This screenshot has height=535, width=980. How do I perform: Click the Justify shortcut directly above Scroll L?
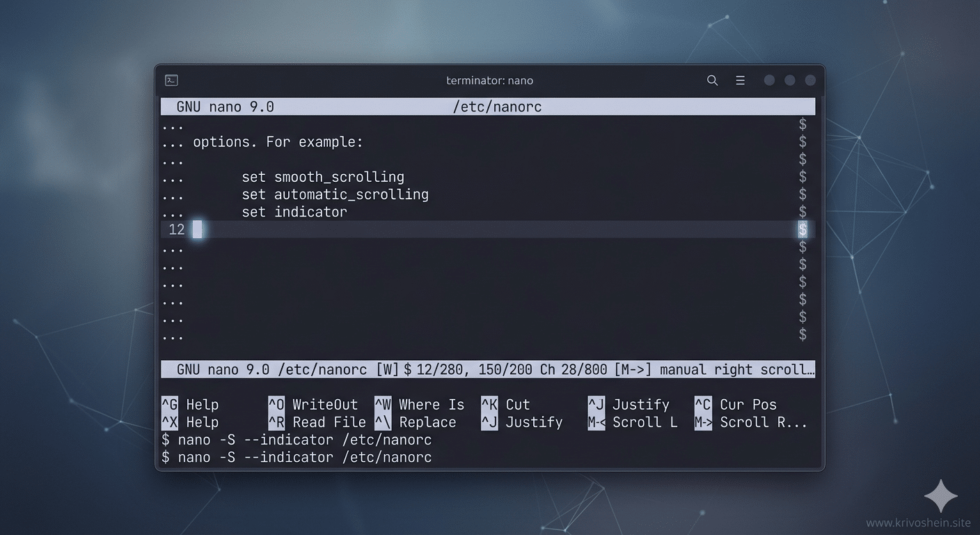coord(629,405)
